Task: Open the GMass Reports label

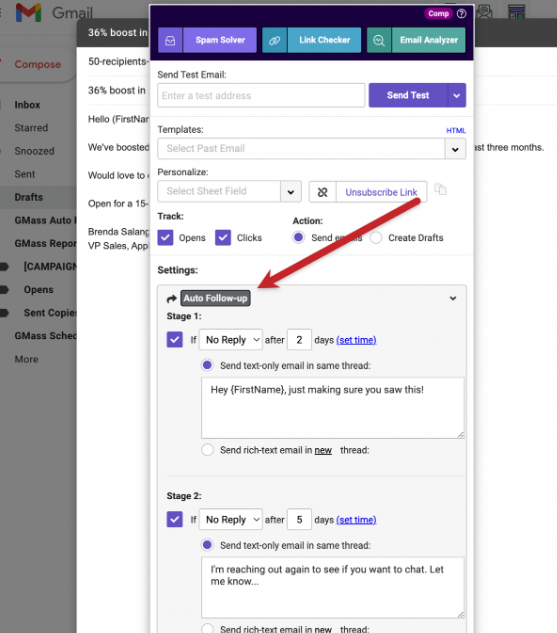Action: point(45,243)
